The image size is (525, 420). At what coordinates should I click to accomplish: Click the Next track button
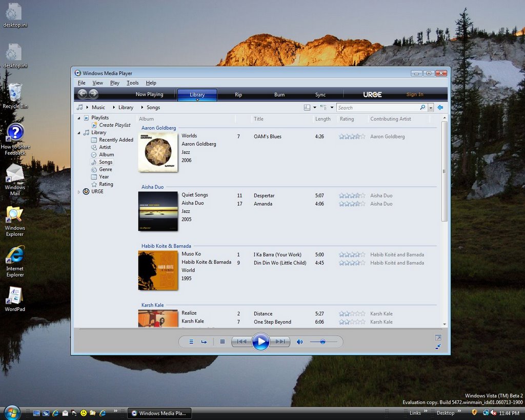click(280, 342)
